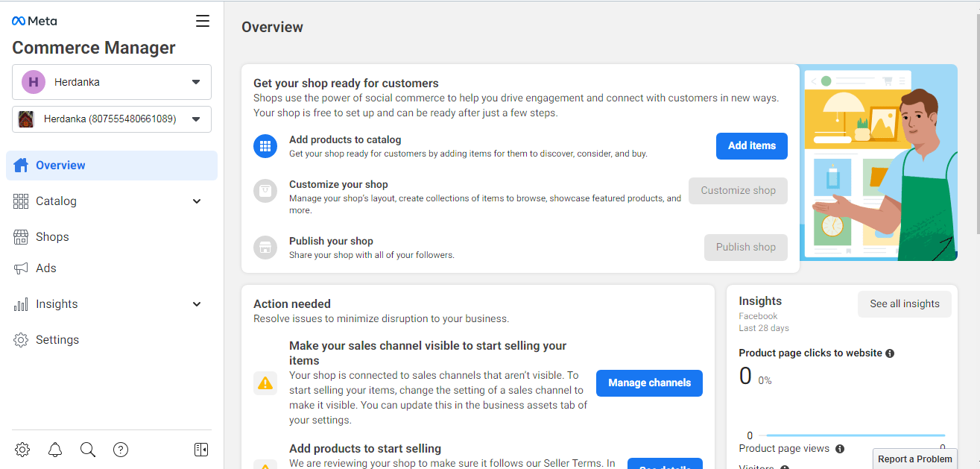Click the Catalog grid icon
This screenshot has width=980, height=469.
click(22, 201)
